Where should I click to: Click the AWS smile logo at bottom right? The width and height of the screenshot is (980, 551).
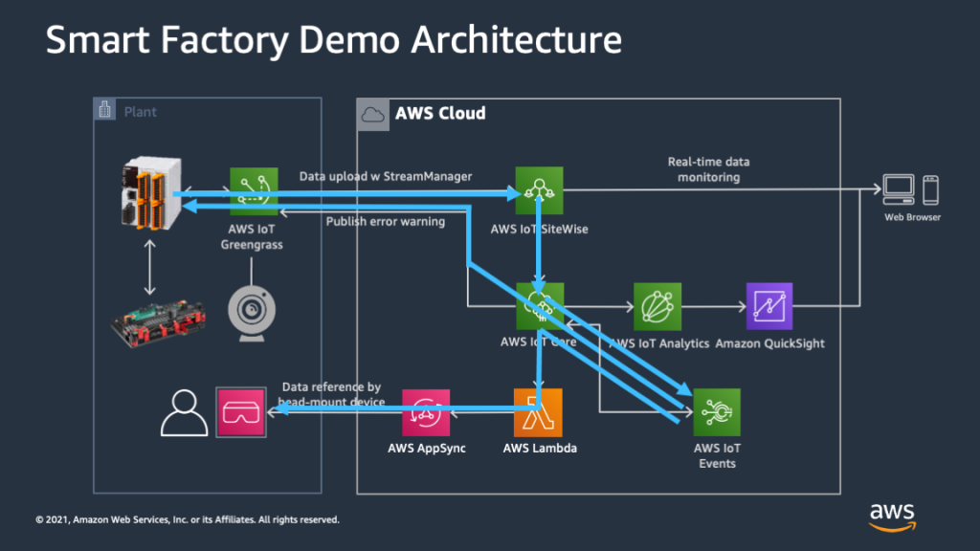892,517
